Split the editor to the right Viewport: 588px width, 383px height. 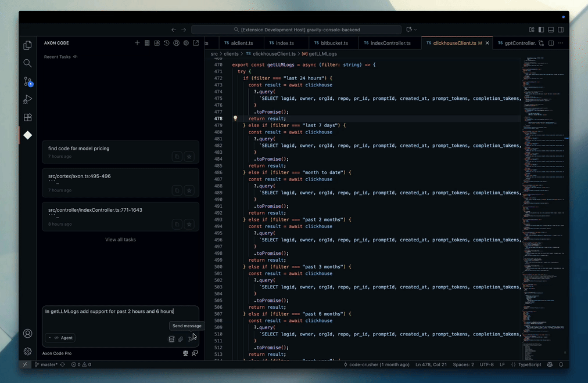coord(551,43)
